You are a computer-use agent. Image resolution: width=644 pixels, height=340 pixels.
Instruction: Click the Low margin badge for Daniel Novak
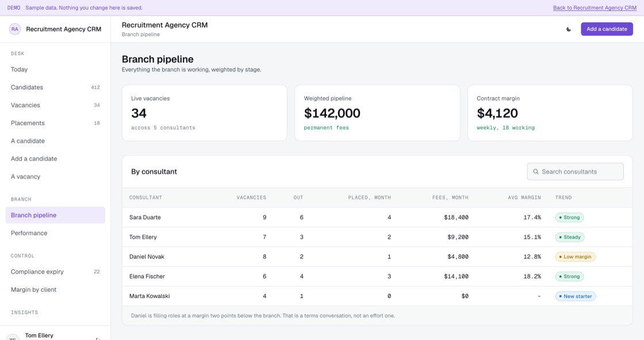tap(575, 257)
